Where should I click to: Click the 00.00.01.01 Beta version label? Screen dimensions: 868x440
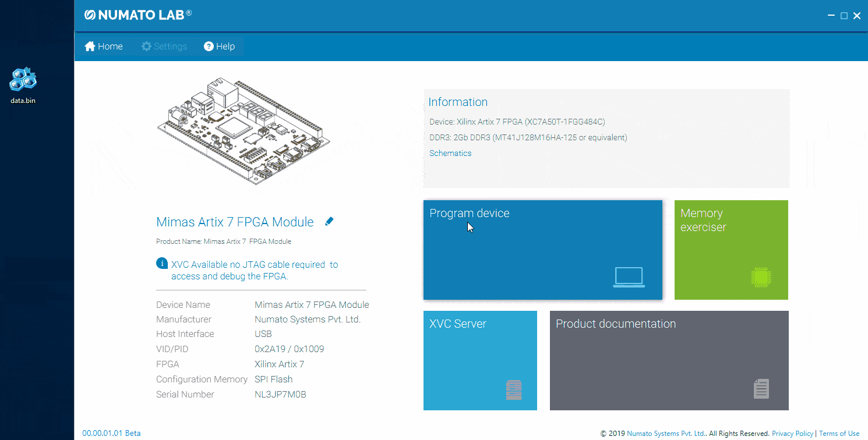tap(111, 433)
